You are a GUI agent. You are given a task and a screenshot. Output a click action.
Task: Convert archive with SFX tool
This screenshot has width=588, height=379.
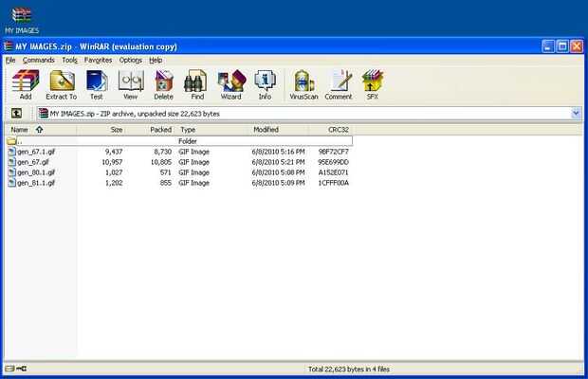point(372,84)
